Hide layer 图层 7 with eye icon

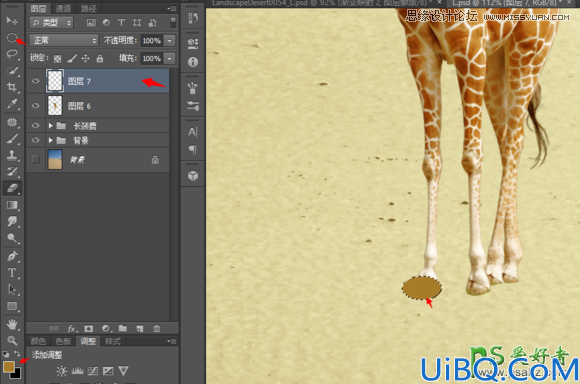pyautogui.click(x=36, y=81)
